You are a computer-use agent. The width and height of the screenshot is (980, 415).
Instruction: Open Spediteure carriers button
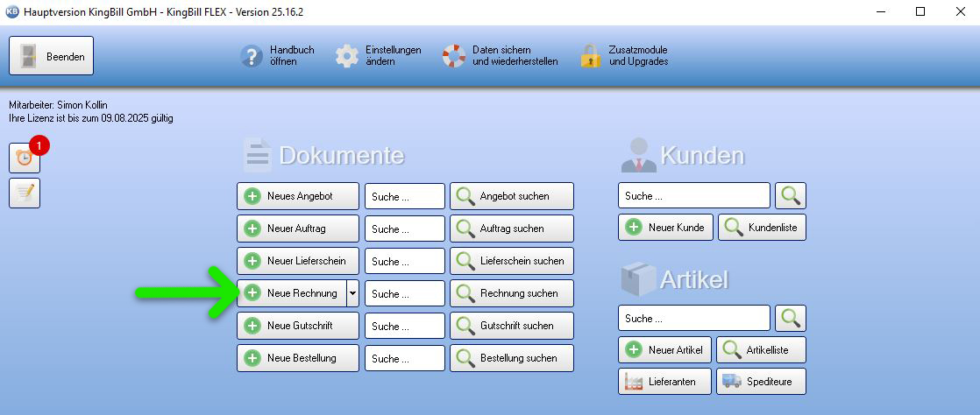(x=761, y=382)
